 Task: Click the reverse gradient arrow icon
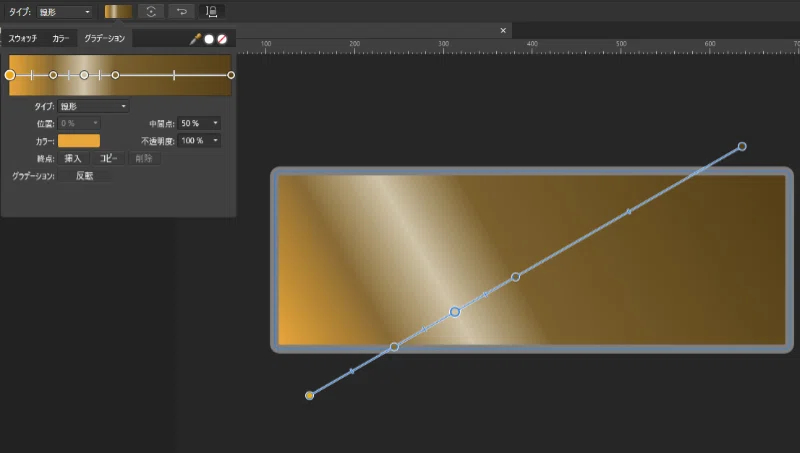[x=182, y=11]
